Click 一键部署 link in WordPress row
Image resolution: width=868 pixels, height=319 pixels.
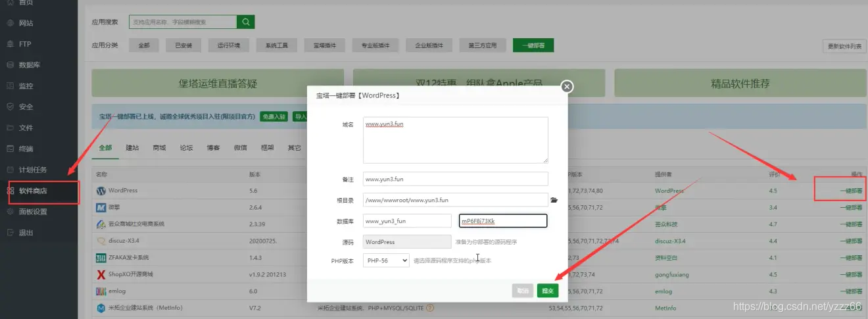coord(851,191)
